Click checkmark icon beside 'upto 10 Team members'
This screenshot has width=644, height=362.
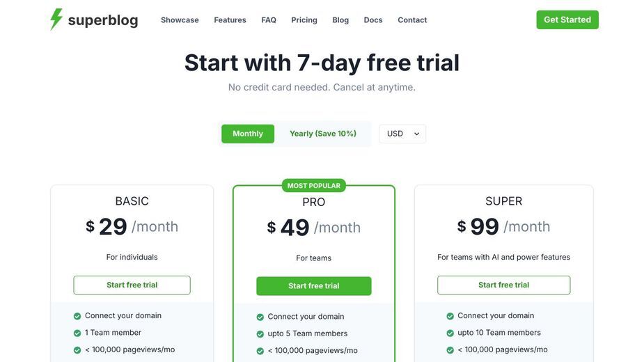(450, 333)
